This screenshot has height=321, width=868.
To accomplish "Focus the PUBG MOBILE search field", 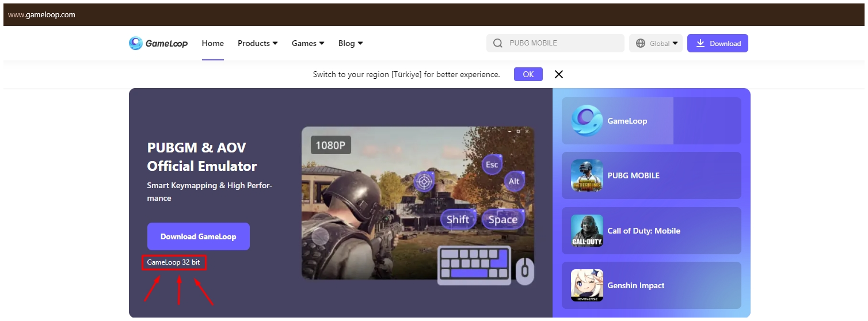I will (555, 43).
